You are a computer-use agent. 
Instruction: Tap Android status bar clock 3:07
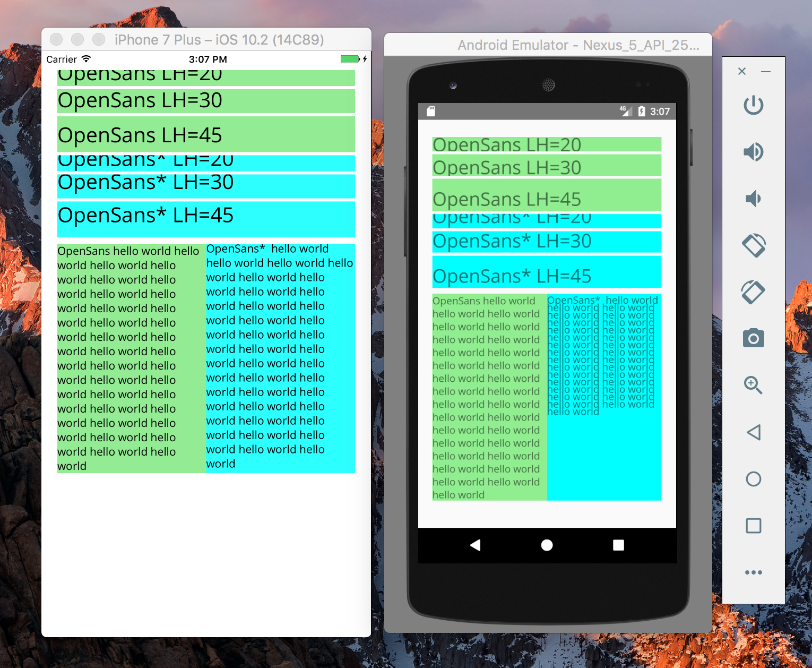pos(660,112)
